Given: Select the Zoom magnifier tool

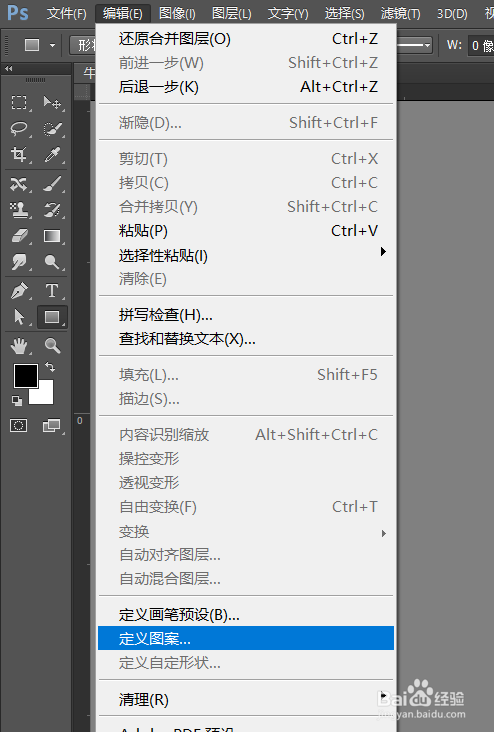Looking at the screenshot, I should coord(52,346).
